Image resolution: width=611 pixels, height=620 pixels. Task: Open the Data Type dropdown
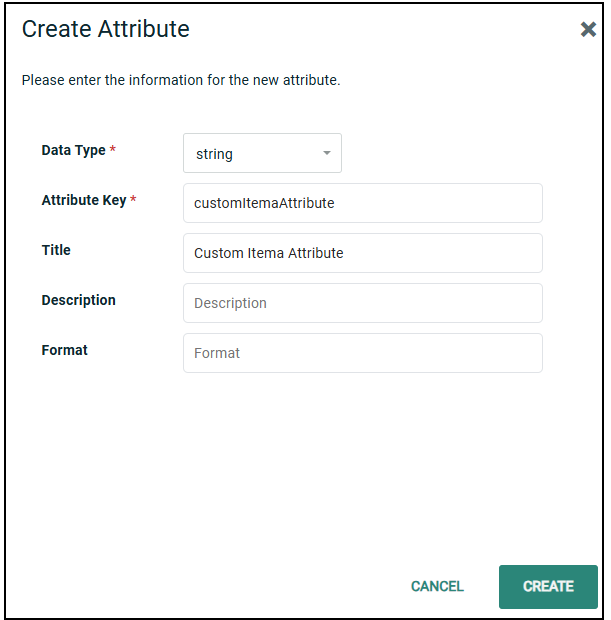pyautogui.click(x=262, y=154)
